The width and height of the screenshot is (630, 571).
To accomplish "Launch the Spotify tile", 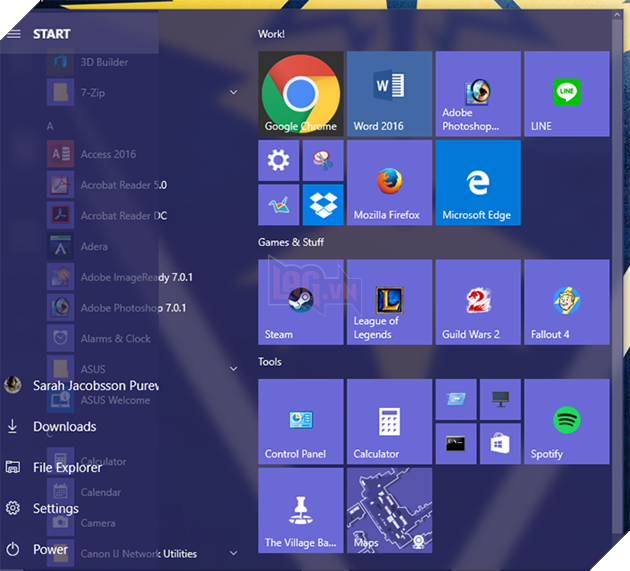I will [567, 422].
